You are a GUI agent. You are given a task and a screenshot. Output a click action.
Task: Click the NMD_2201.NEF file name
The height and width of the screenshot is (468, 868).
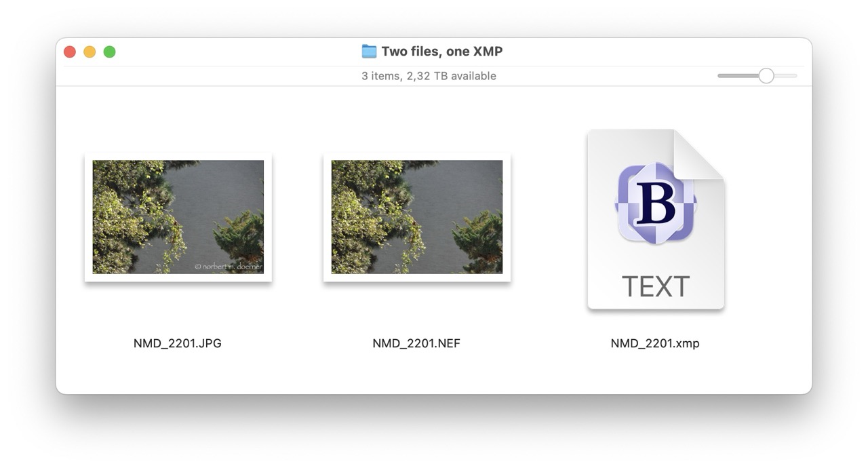pyautogui.click(x=416, y=343)
